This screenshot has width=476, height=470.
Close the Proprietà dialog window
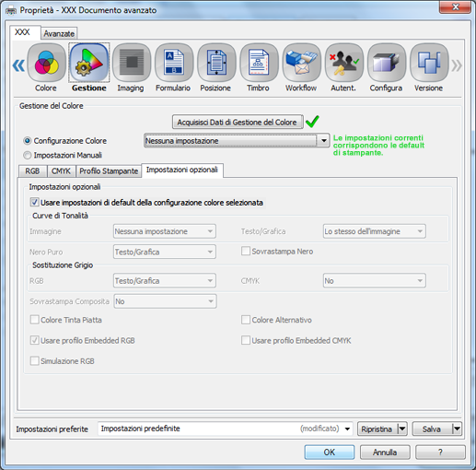coord(456,6)
